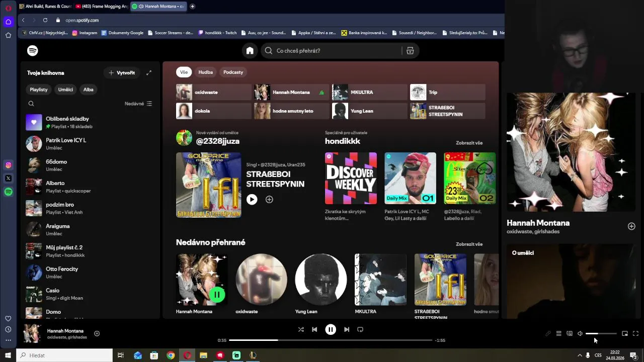
Task: Expand the library panel to full width
Action: [x=149, y=72]
